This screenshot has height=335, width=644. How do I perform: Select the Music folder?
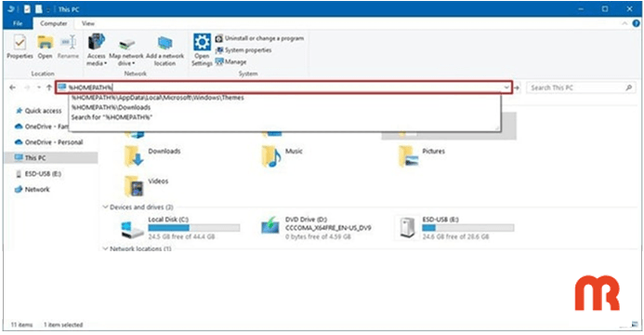(283, 155)
